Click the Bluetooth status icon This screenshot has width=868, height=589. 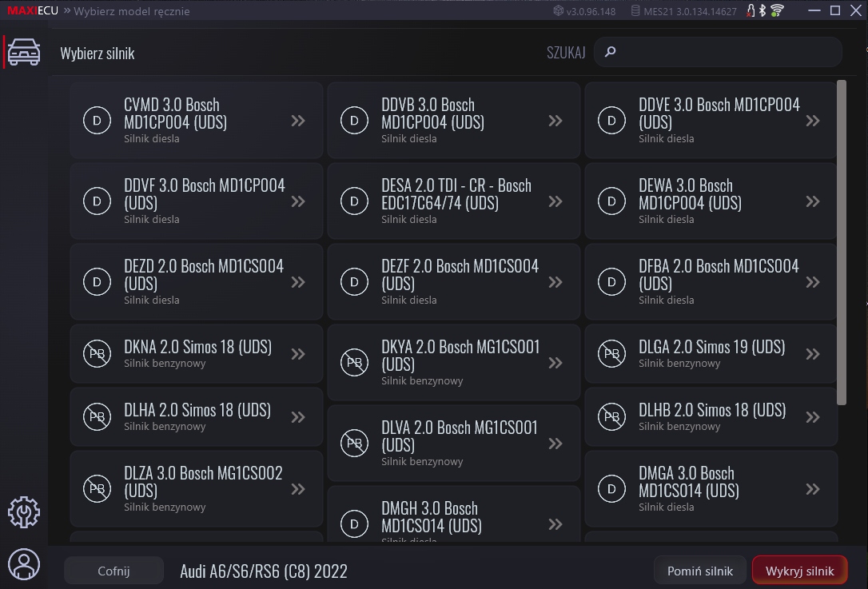coord(762,11)
